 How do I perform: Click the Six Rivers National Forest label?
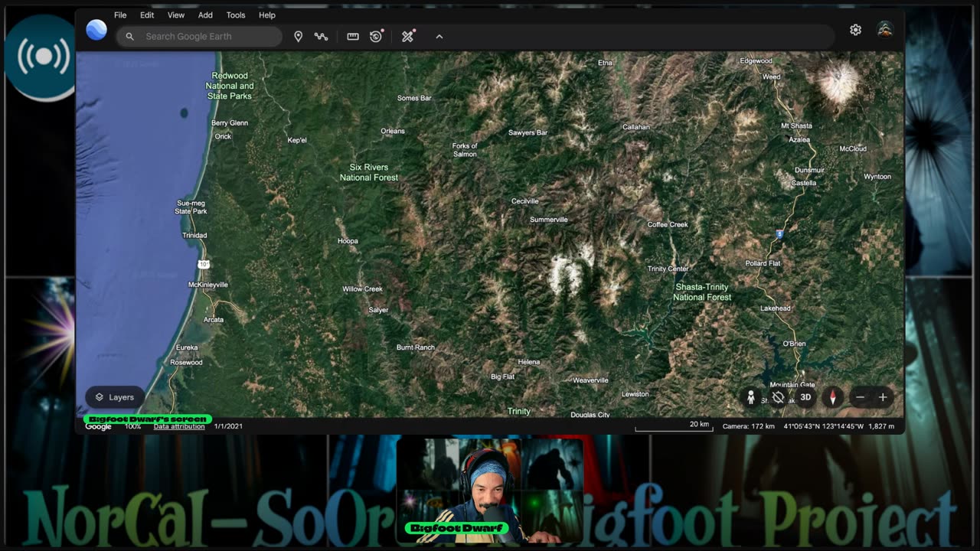[369, 172]
